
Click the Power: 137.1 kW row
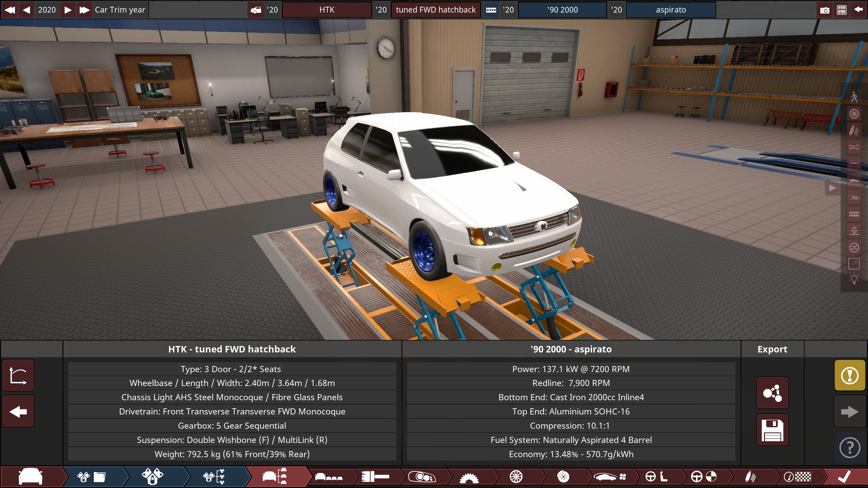[x=571, y=369]
